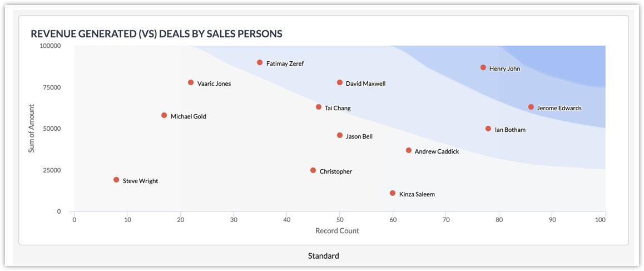Click the Andrew Caddick data point
The image size is (644, 271).
click(x=409, y=150)
